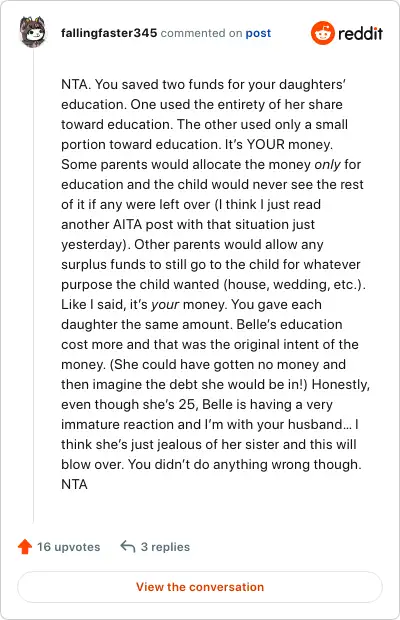Click the capitalized word 'YOUR' in the comment
Screen dimensions: 400x620
[266, 144]
